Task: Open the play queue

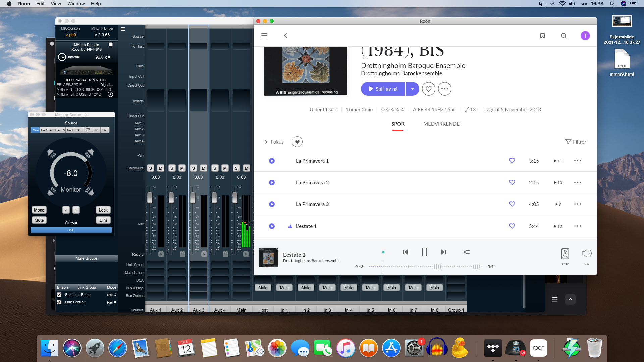Action: pos(467,252)
